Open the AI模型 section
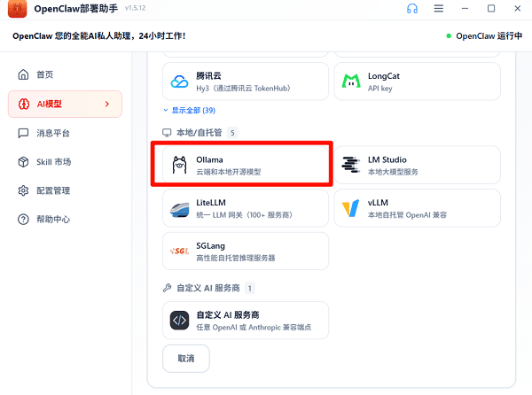Viewport: 532px width, 395px height. [65, 104]
